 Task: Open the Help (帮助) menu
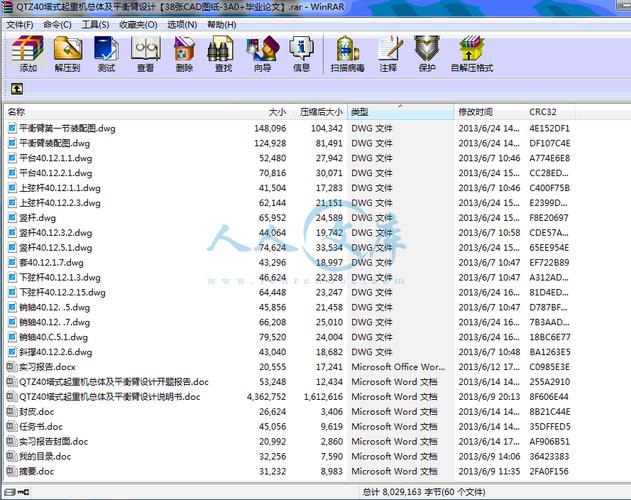(x=222, y=25)
